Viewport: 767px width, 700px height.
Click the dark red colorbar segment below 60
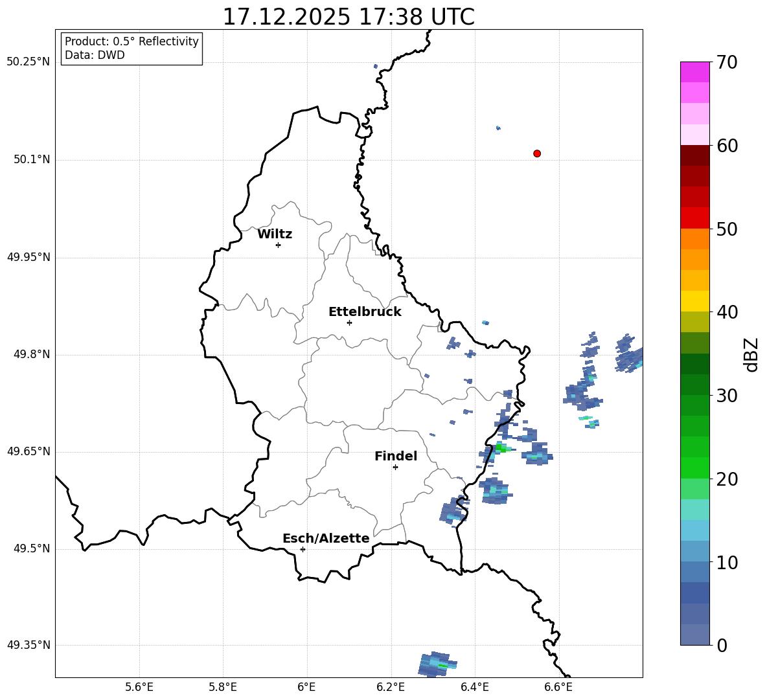pos(694,155)
